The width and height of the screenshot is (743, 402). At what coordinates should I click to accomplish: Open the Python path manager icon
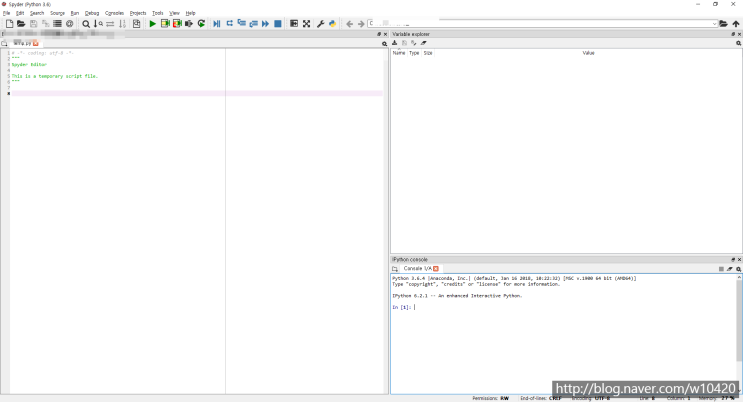(332, 23)
